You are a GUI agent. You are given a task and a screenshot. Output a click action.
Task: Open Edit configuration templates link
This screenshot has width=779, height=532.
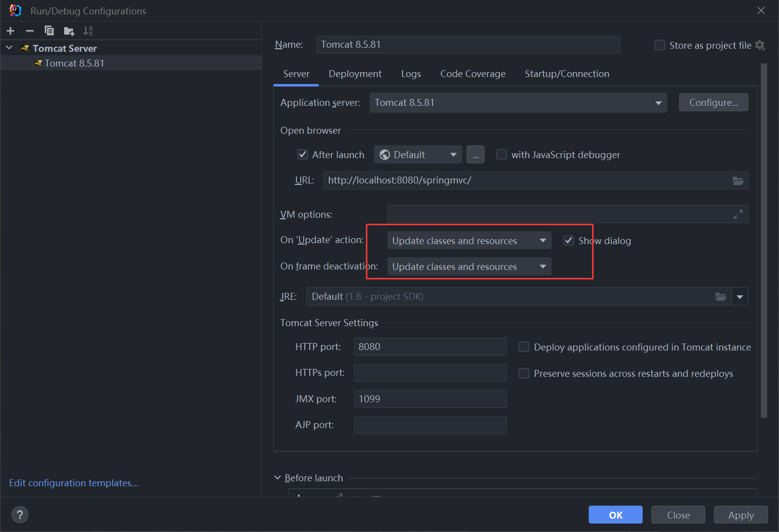click(x=74, y=483)
